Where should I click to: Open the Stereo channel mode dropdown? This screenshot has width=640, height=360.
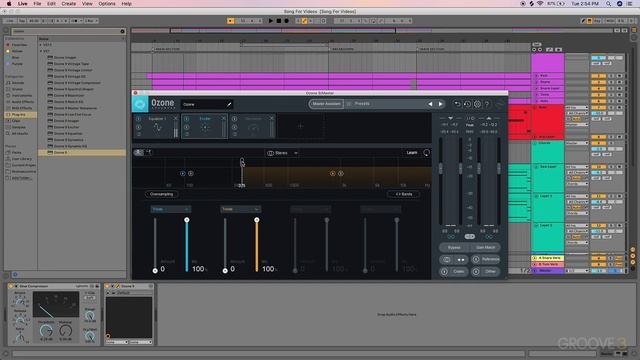coord(282,153)
